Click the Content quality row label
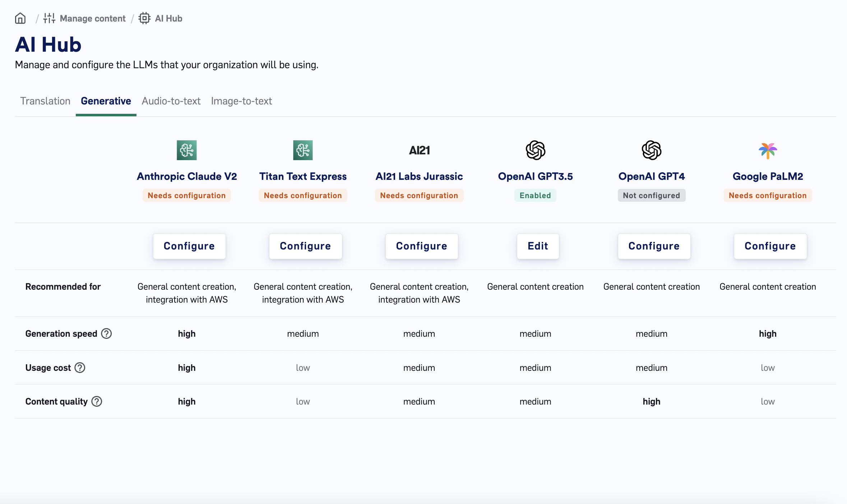The width and height of the screenshot is (847, 504). coord(56,401)
